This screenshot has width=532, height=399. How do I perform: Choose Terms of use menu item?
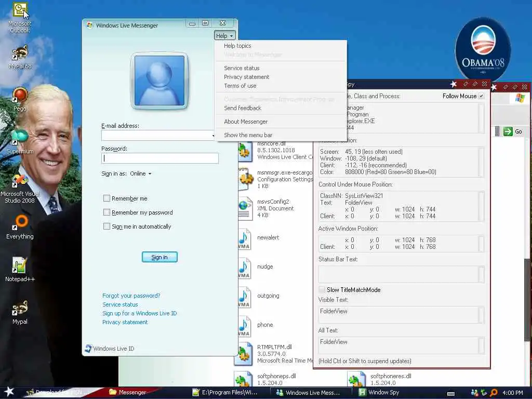click(x=240, y=86)
